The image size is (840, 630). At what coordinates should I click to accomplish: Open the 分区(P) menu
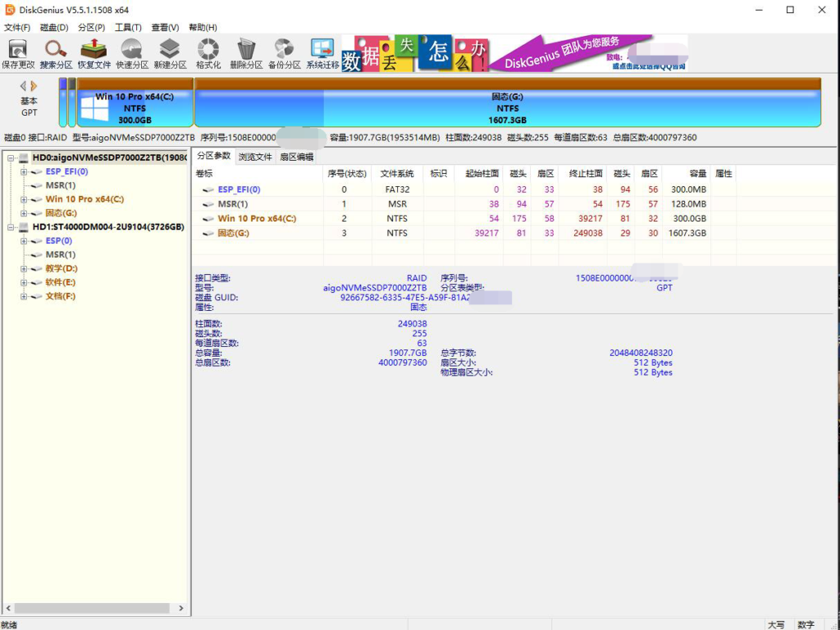pyautogui.click(x=91, y=27)
